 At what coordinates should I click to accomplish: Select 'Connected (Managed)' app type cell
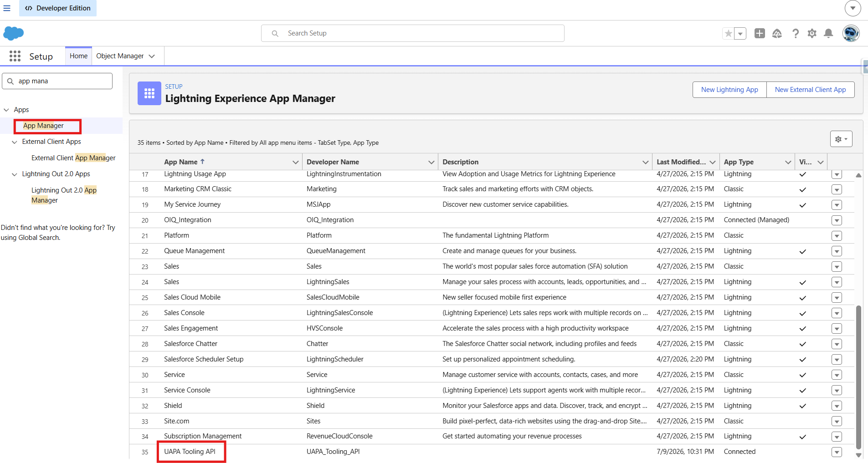(756, 220)
